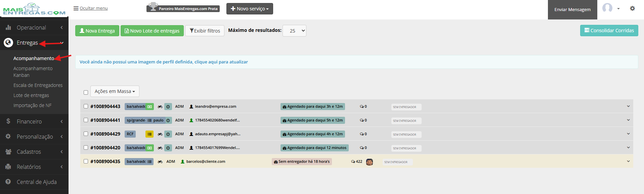Click the courier photo on row #1008900435
The image size is (644, 194).
tap(370, 162)
